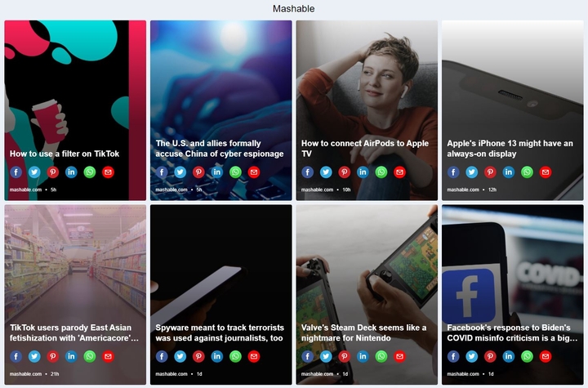Email the iPhone 13 always-on display article

point(546,172)
